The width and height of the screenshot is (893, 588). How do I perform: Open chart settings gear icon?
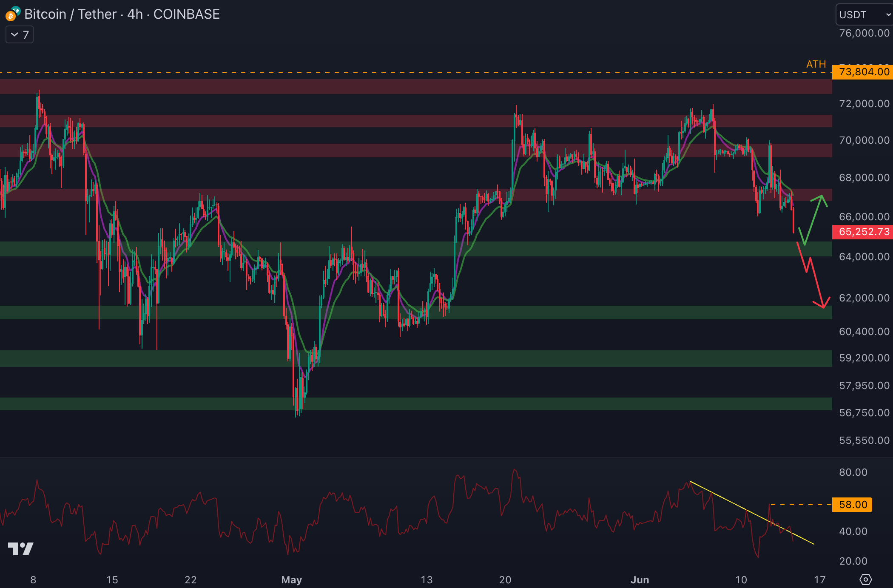(865, 579)
